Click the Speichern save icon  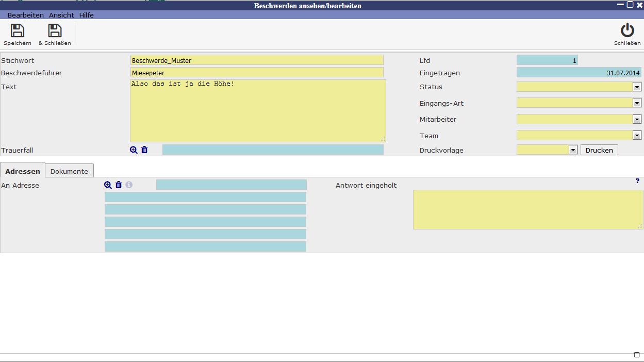tap(18, 31)
